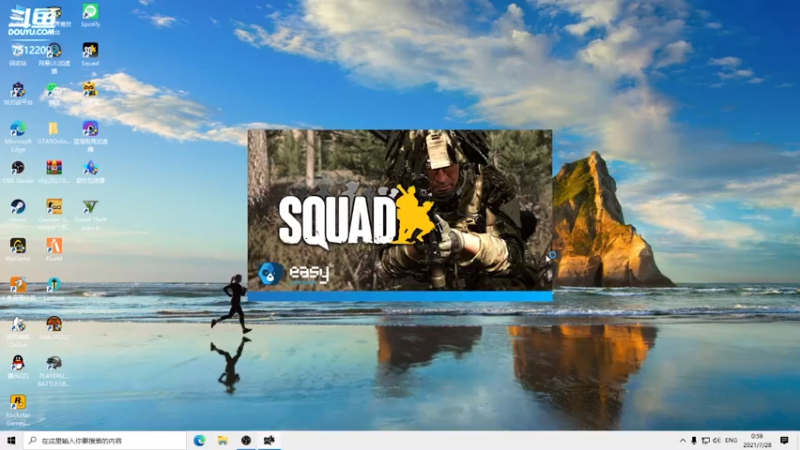
Task: Launch Tencent QQ penguin shortcut
Action: click(18, 366)
